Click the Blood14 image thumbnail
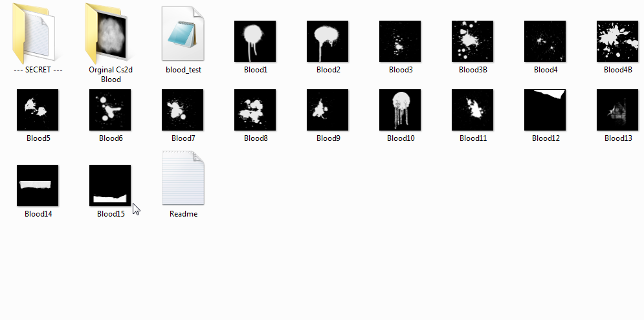 pos(38,186)
